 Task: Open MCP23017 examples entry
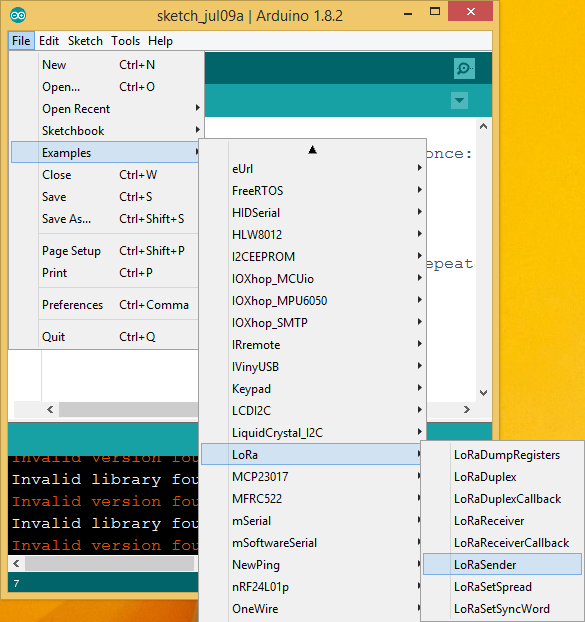[x=313, y=476]
